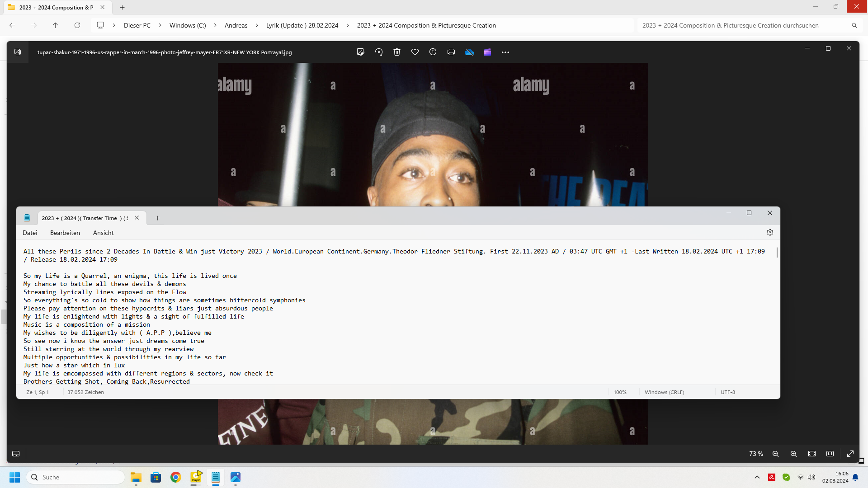
Task: Expand chevron before Dieser PC breadcrumb
Action: (114, 25)
